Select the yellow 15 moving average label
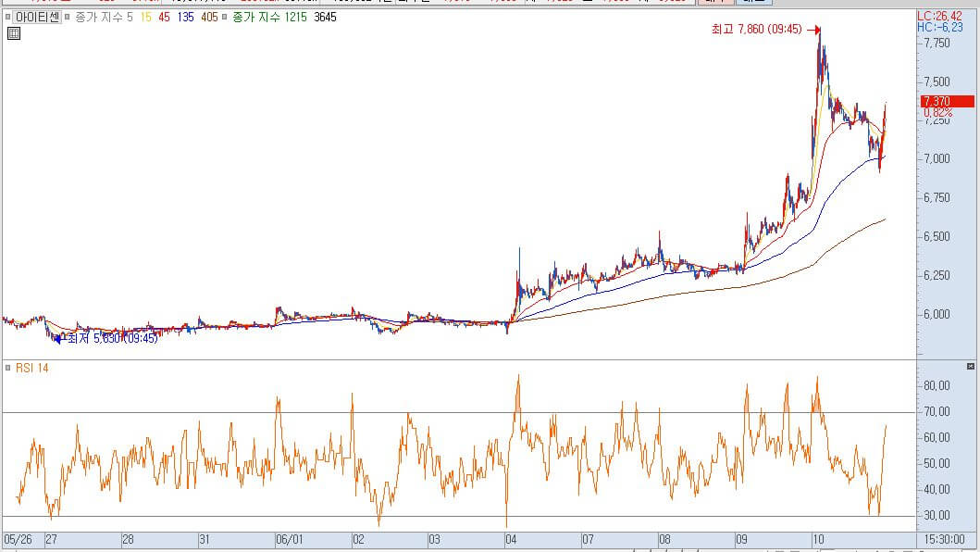 (x=145, y=17)
